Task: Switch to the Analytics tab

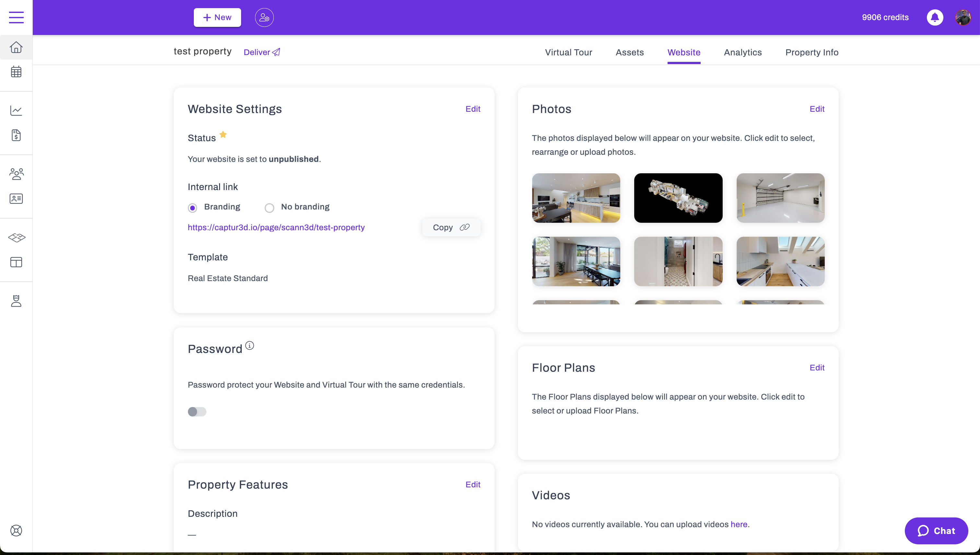Action: click(743, 52)
